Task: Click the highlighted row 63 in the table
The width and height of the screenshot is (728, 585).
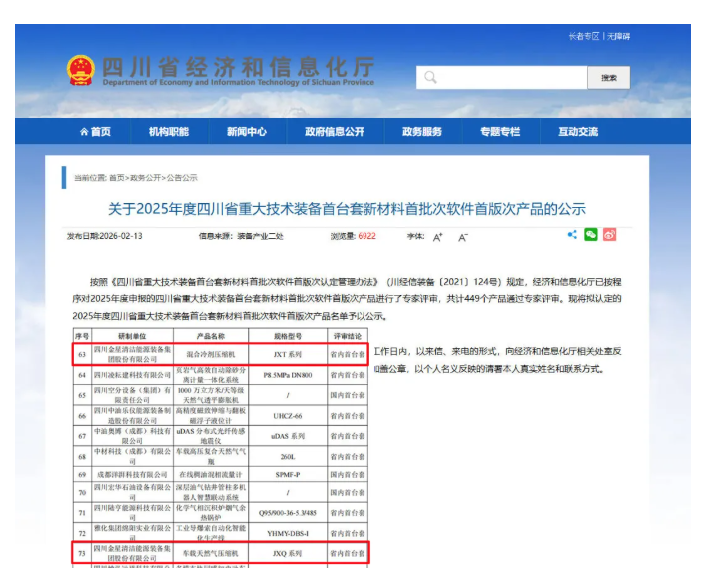Action: (220, 353)
